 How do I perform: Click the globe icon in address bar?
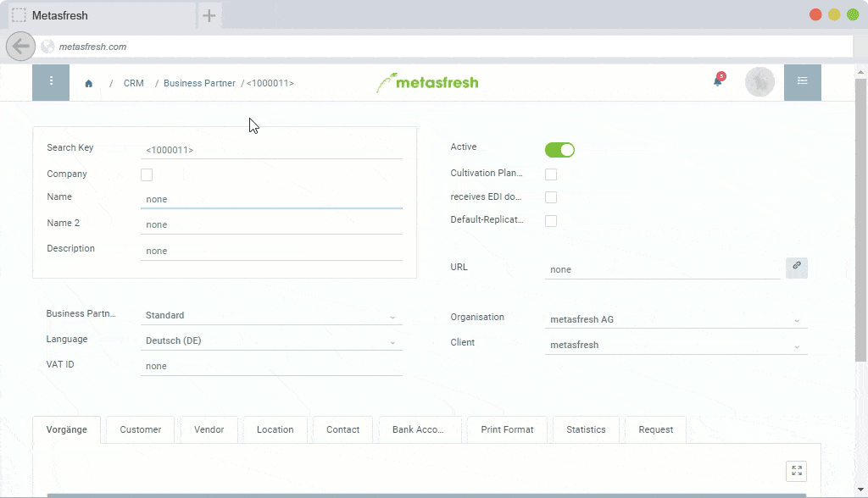47,47
